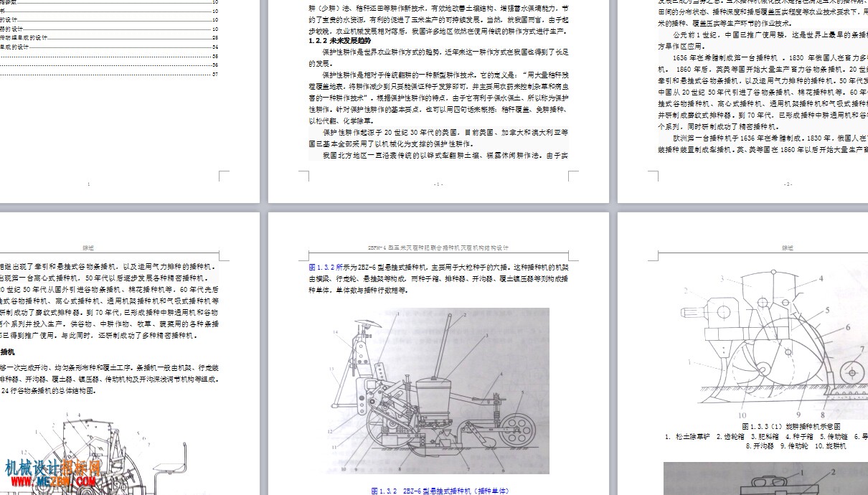Click the line starting 由横梁、行走轮、悬挂架等构成

tap(438, 279)
